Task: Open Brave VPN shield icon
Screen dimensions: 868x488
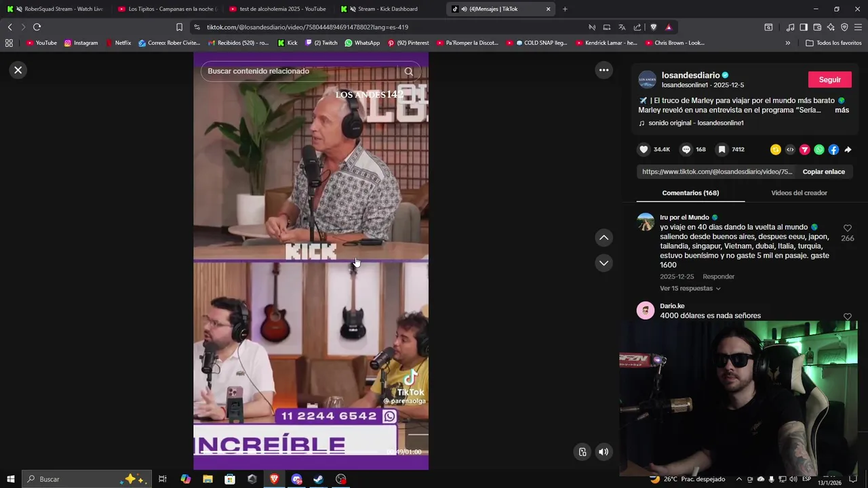Action: [844, 27]
